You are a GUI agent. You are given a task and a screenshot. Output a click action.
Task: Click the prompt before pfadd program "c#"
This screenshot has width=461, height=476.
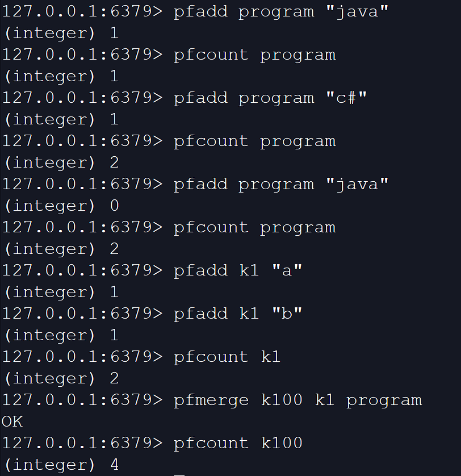(x=82, y=98)
